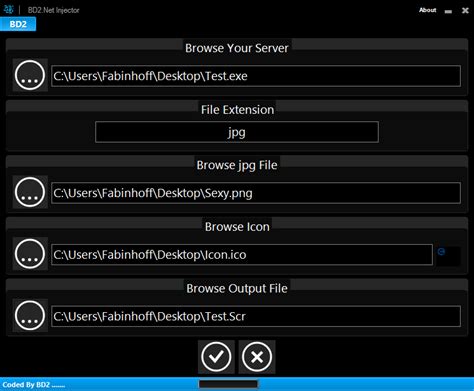Minimize the BD2.Net Injector window
The height and width of the screenshot is (391, 474).
click(448, 11)
